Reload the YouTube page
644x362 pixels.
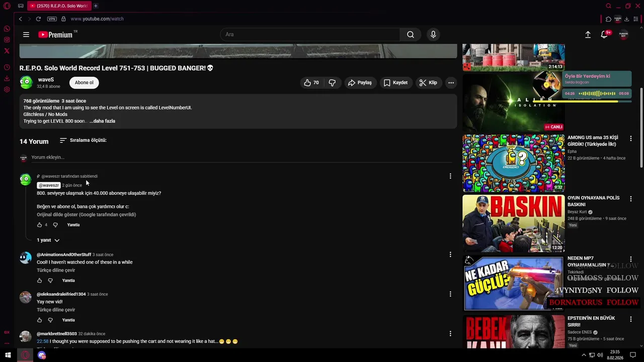coord(38,19)
